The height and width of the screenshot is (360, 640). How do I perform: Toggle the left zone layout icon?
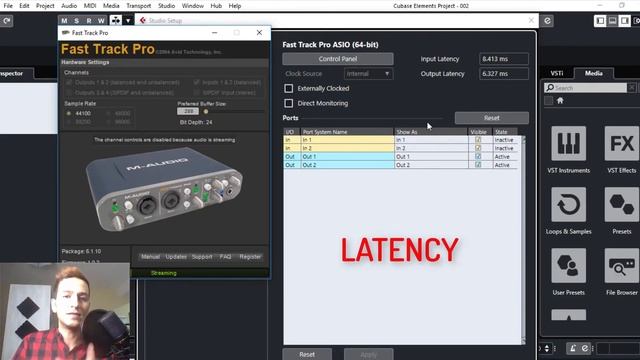click(600, 20)
